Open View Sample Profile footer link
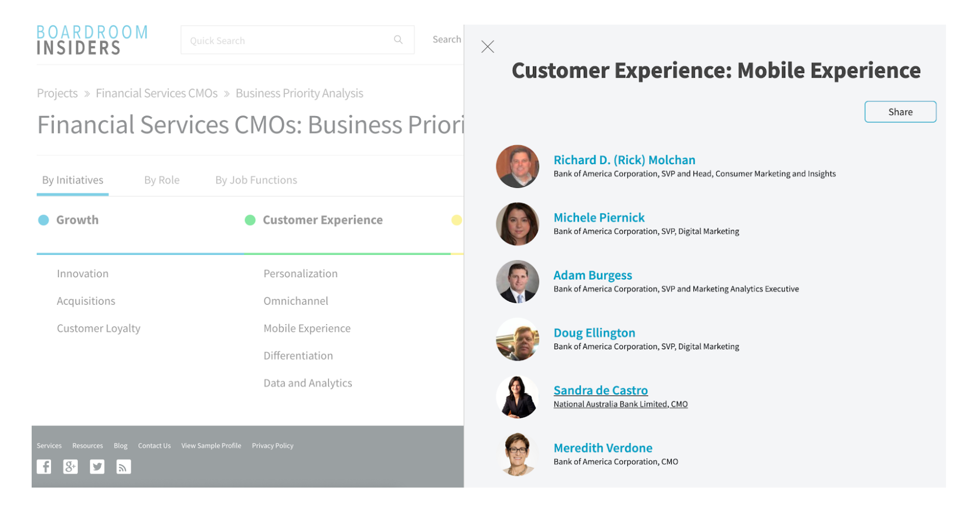 pyautogui.click(x=211, y=446)
